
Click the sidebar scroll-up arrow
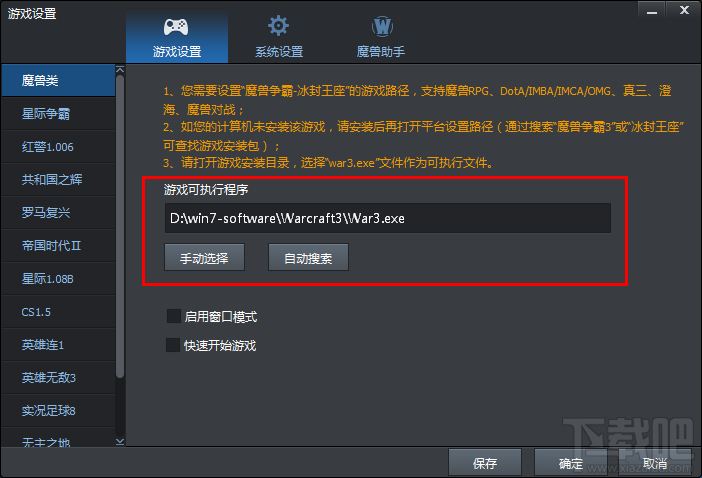click(x=120, y=69)
